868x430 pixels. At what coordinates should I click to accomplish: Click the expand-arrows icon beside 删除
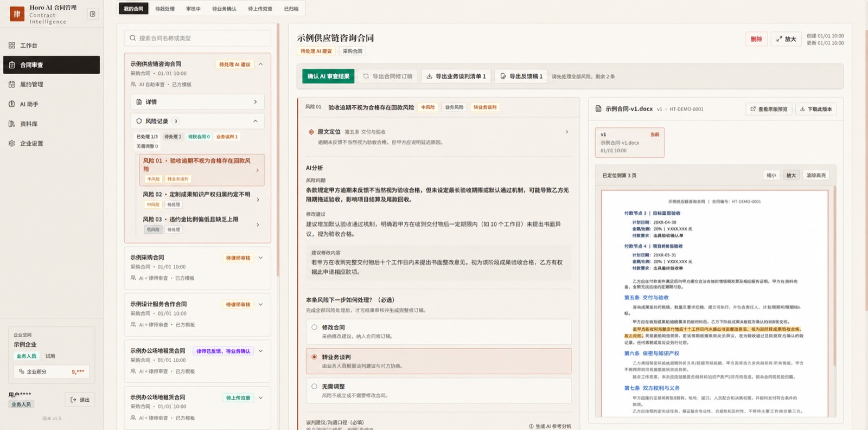(x=779, y=39)
